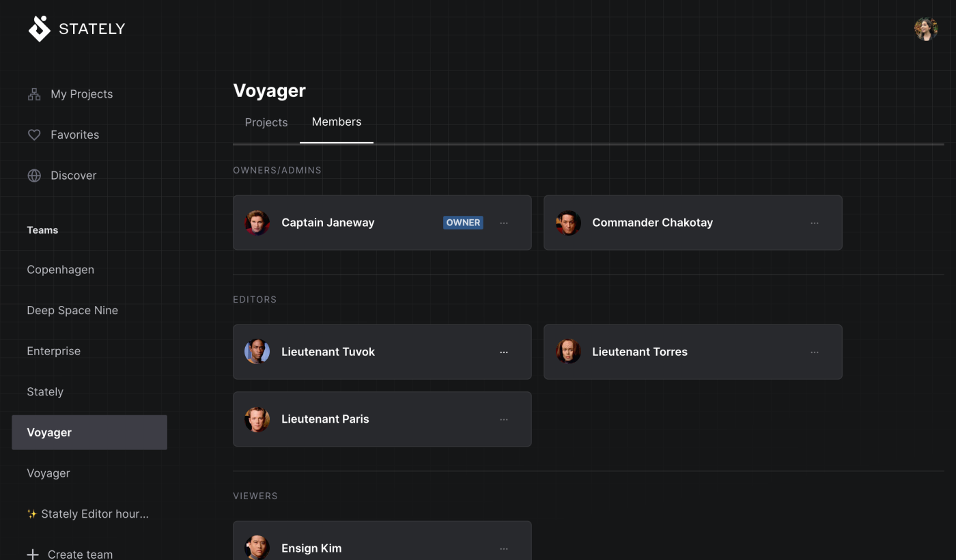
Task: Open options menu for Lieutenant Paris
Action: [504, 419]
